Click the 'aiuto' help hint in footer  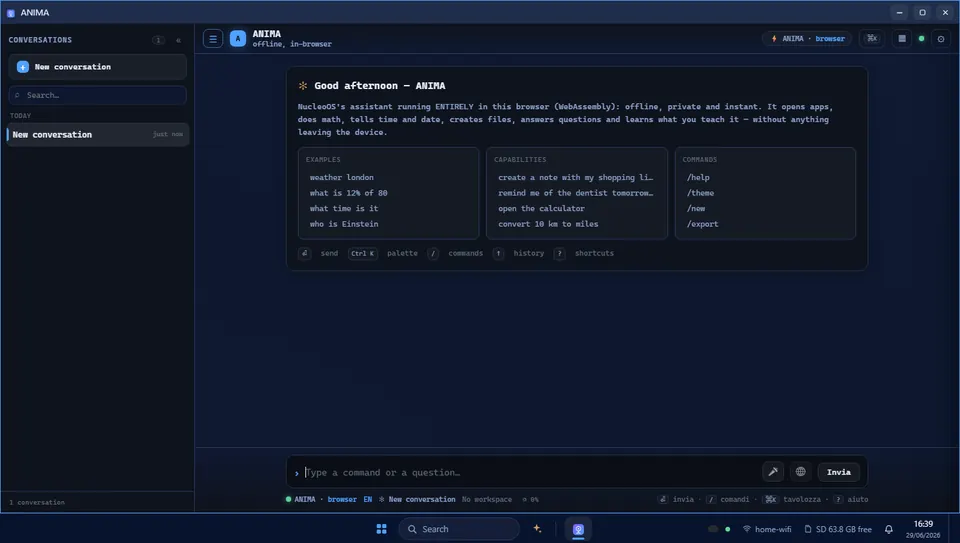pyautogui.click(x=858, y=500)
